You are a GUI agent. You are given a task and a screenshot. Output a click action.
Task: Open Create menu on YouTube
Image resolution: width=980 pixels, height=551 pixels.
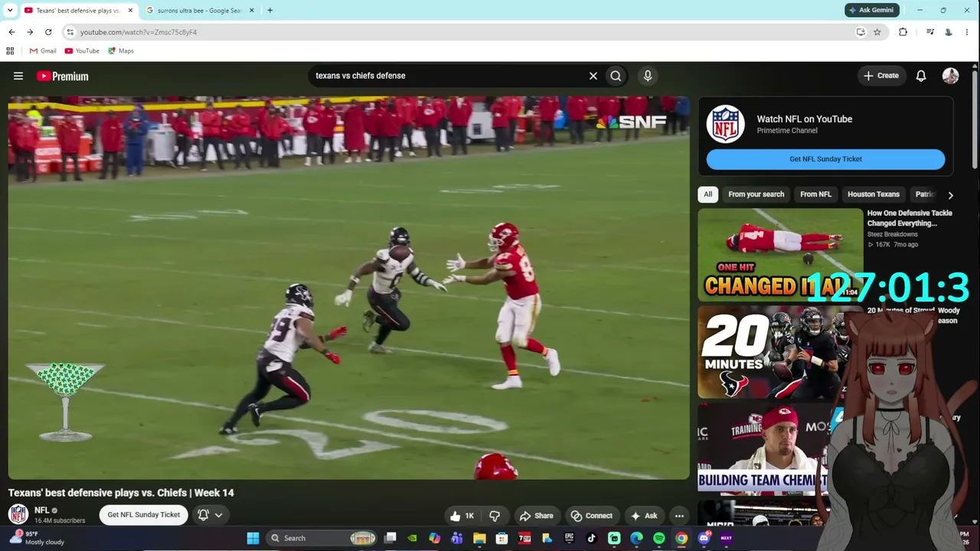(880, 76)
